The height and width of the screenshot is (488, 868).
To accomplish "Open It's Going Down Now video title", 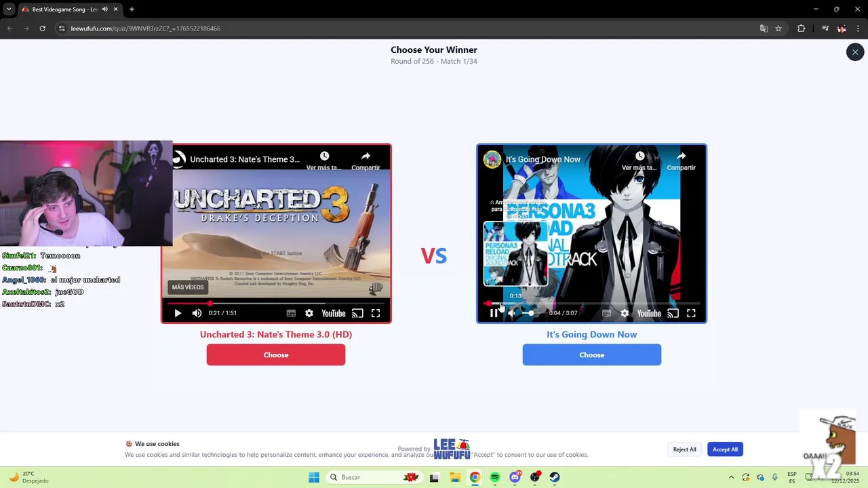I will pos(543,159).
